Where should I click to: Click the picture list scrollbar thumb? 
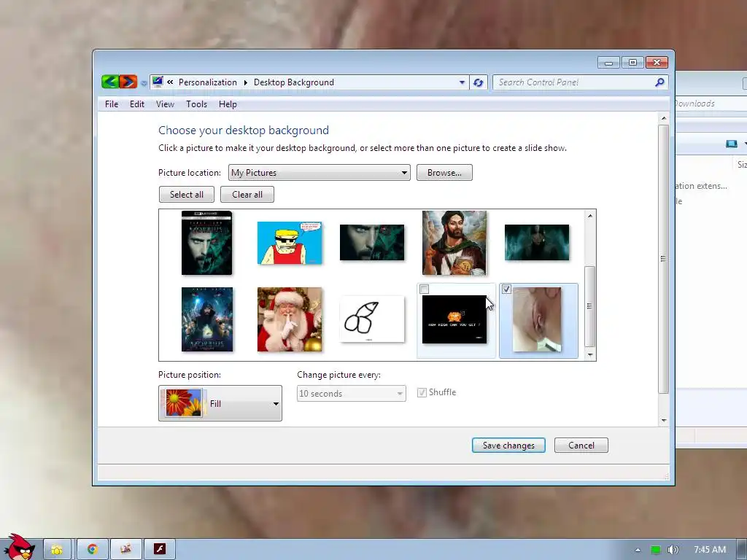point(589,307)
